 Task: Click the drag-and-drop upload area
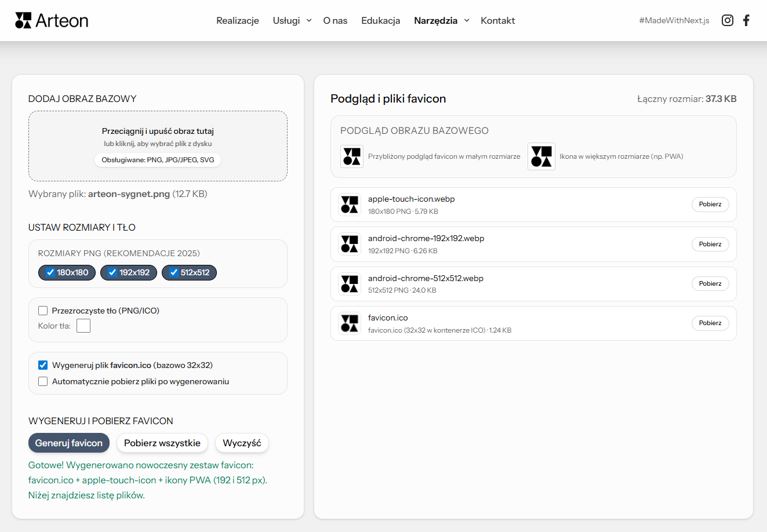[158, 145]
